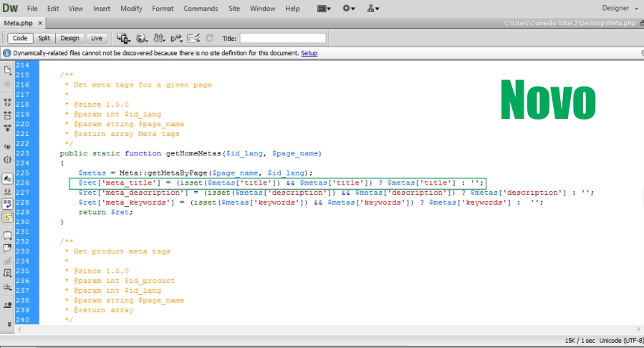Enable Live view

click(97, 38)
